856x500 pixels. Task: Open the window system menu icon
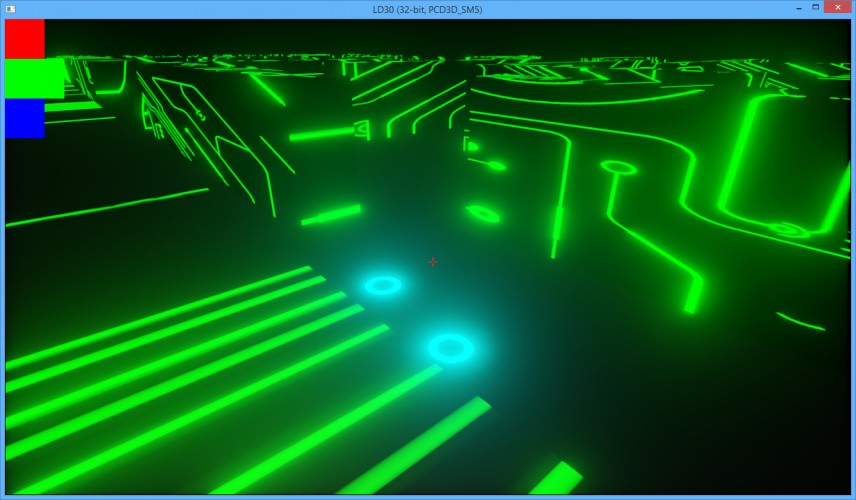tap(10, 9)
